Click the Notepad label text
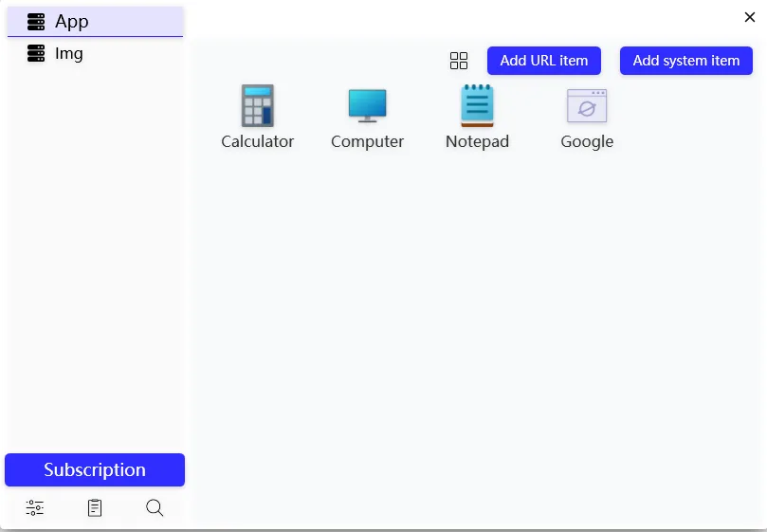Screen dimensions: 767x532 tap(477, 141)
